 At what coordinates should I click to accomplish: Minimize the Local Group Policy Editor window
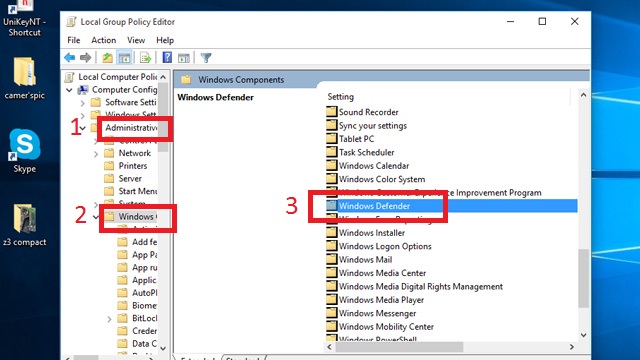pyautogui.click(x=510, y=21)
